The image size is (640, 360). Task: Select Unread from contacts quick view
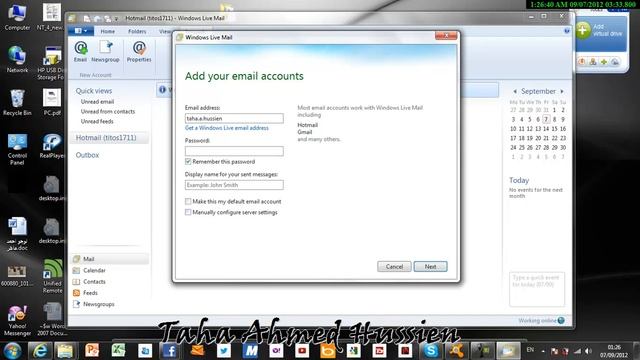tap(108, 111)
